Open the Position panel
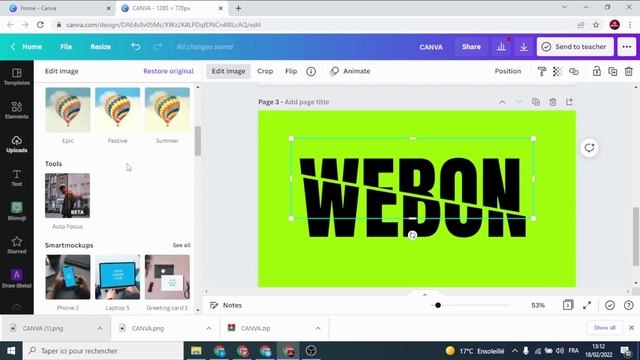The image size is (640, 360). click(x=508, y=71)
